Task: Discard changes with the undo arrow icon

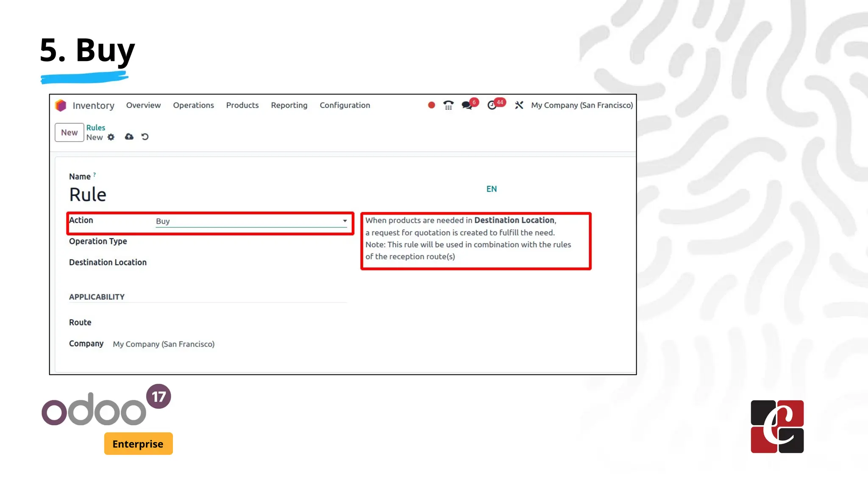Action: tap(145, 137)
